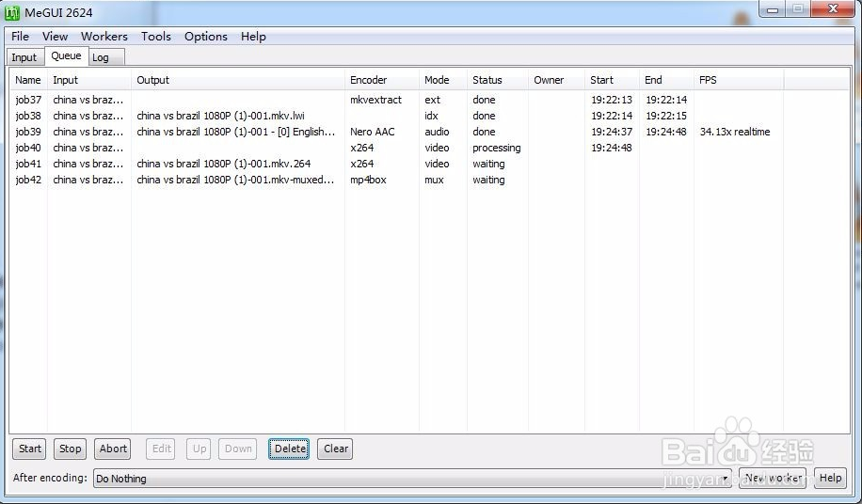Abort the current job

(113, 449)
